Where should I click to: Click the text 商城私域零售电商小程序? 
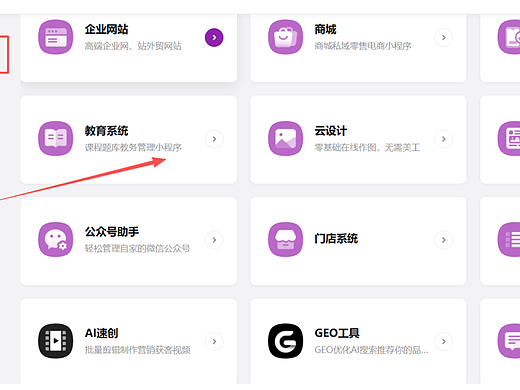click(x=363, y=46)
